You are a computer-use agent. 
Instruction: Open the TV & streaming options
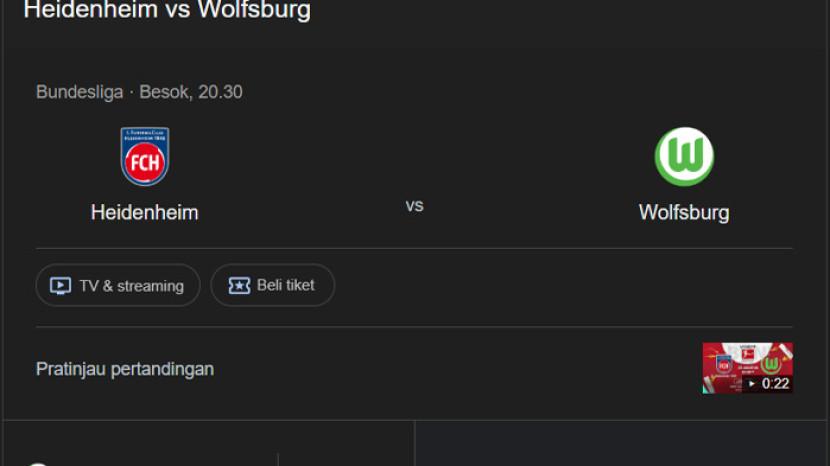(x=118, y=286)
